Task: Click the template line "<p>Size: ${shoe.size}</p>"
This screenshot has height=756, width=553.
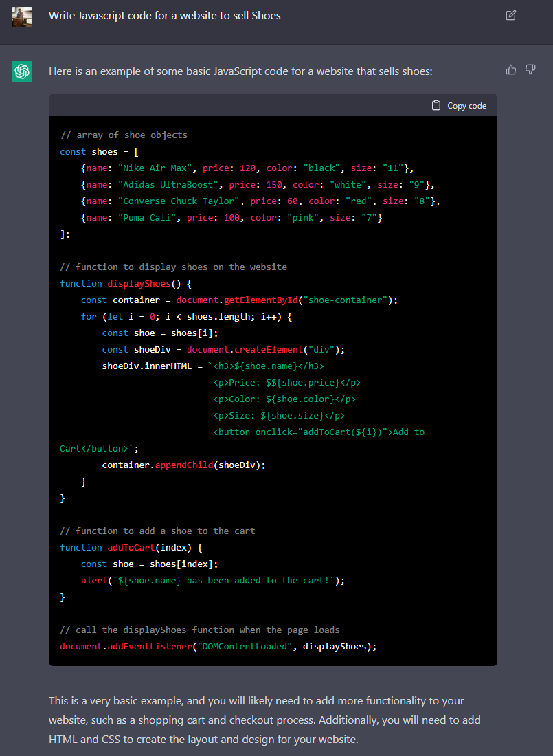Action: click(279, 415)
